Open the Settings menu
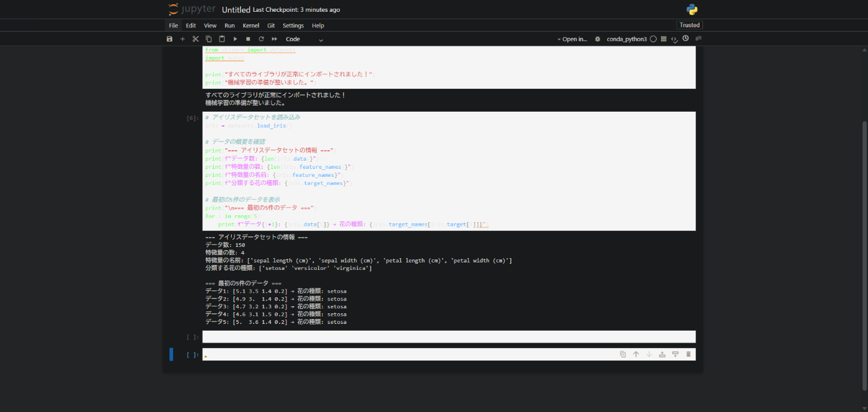 [293, 25]
